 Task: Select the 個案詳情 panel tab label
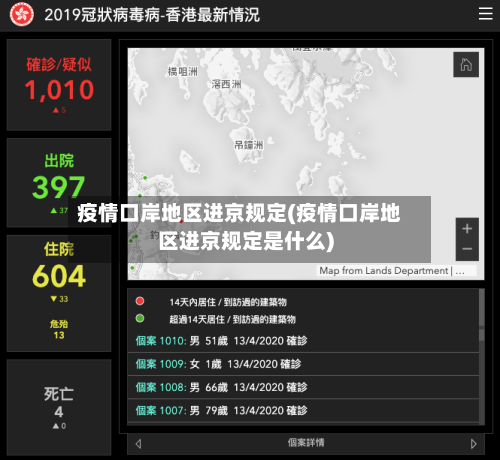306,443
